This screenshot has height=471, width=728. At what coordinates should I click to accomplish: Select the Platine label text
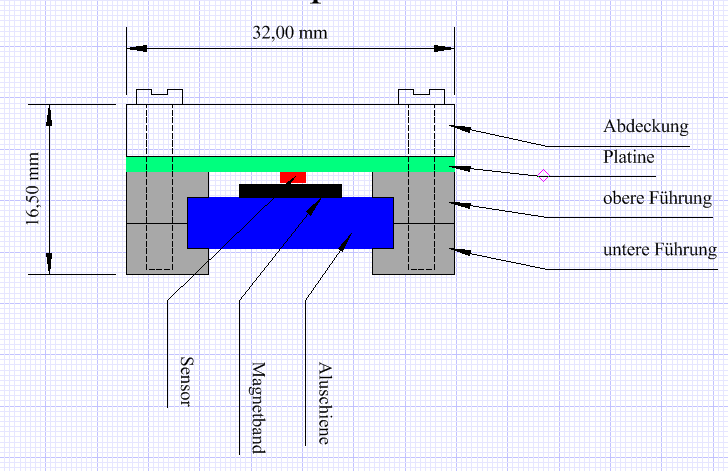pyautogui.click(x=628, y=156)
